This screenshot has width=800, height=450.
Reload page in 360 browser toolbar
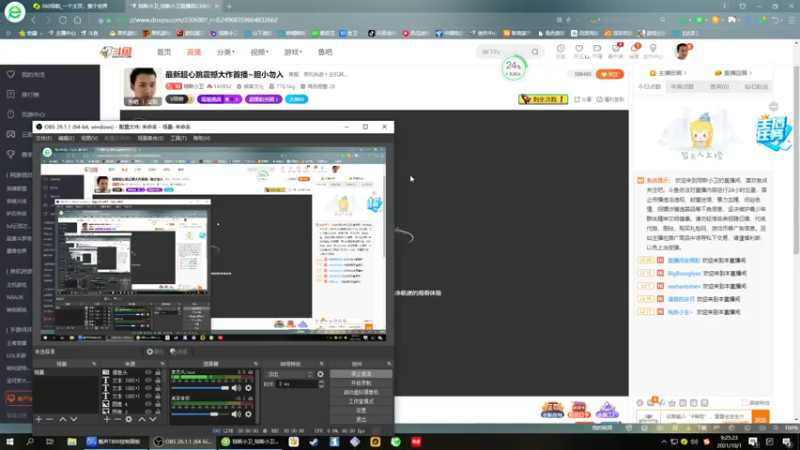point(63,20)
